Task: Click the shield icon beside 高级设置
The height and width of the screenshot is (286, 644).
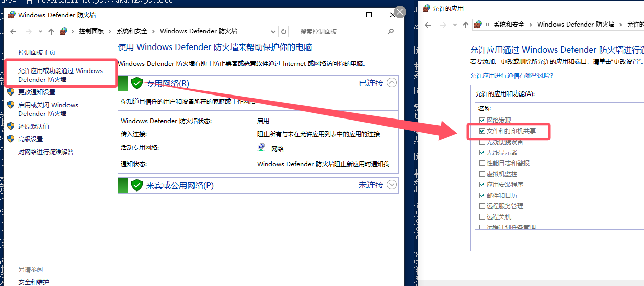Action: click(11, 139)
